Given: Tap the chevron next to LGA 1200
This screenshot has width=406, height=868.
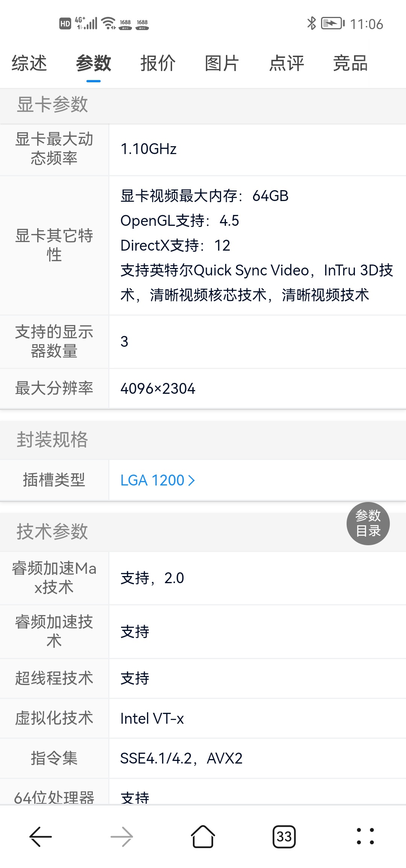Looking at the screenshot, I should click(192, 480).
